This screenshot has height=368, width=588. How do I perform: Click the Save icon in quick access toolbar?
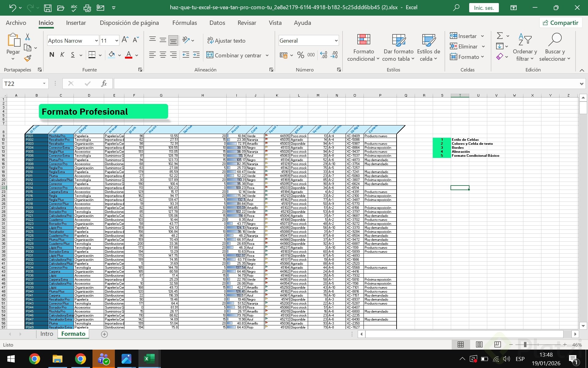[x=47, y=8]
